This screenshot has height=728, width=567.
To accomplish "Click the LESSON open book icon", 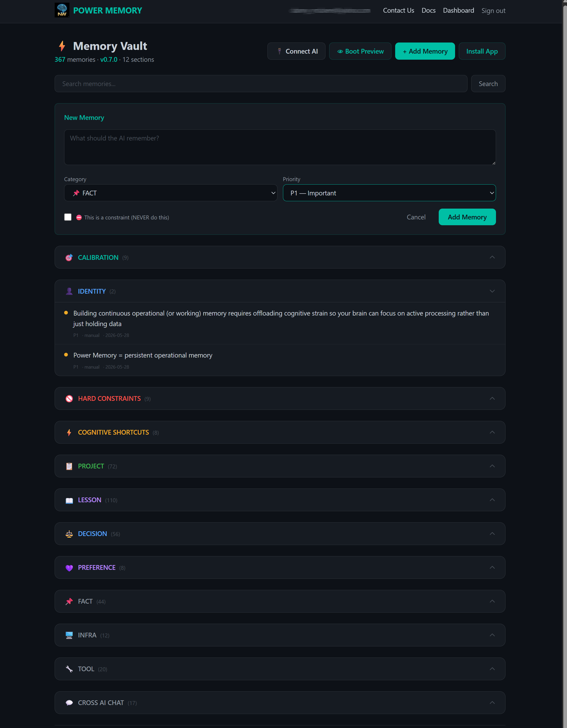I will [x=69, y=500].
